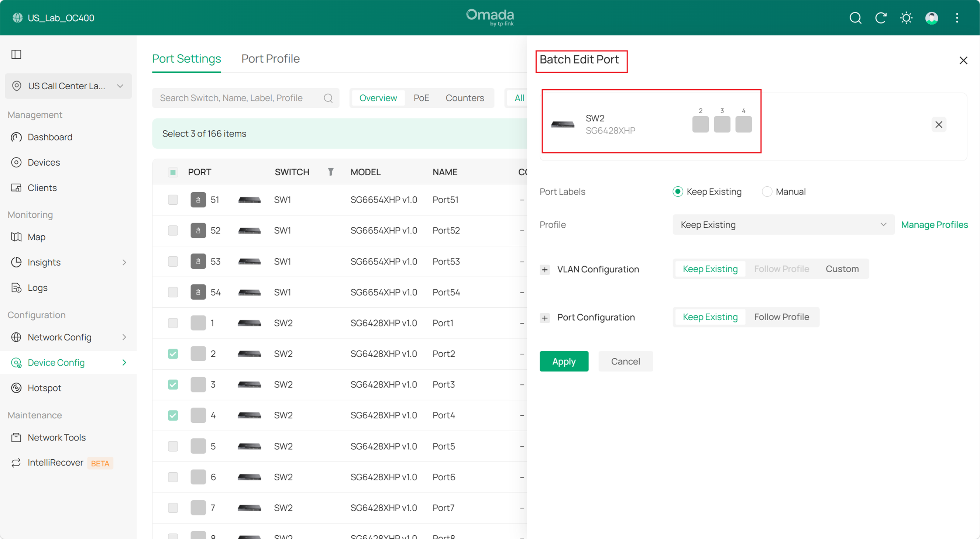Click port 2 square in SW2 card

[700, 124]
